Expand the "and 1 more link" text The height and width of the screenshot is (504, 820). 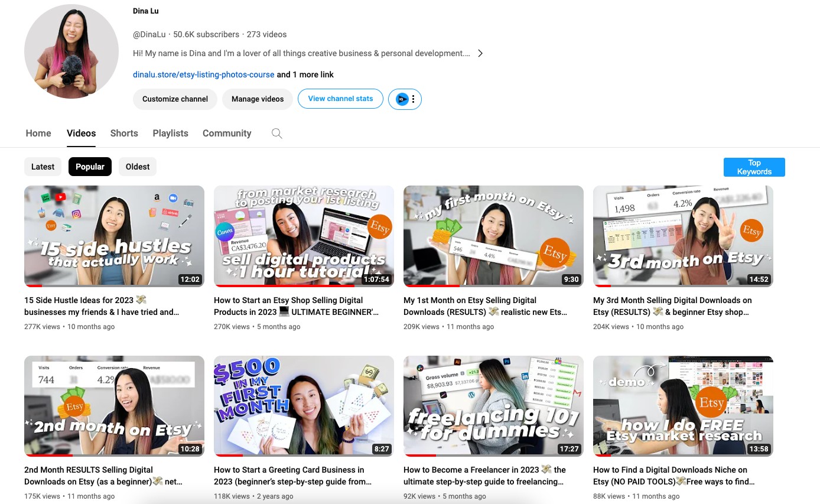pos(305,74)
